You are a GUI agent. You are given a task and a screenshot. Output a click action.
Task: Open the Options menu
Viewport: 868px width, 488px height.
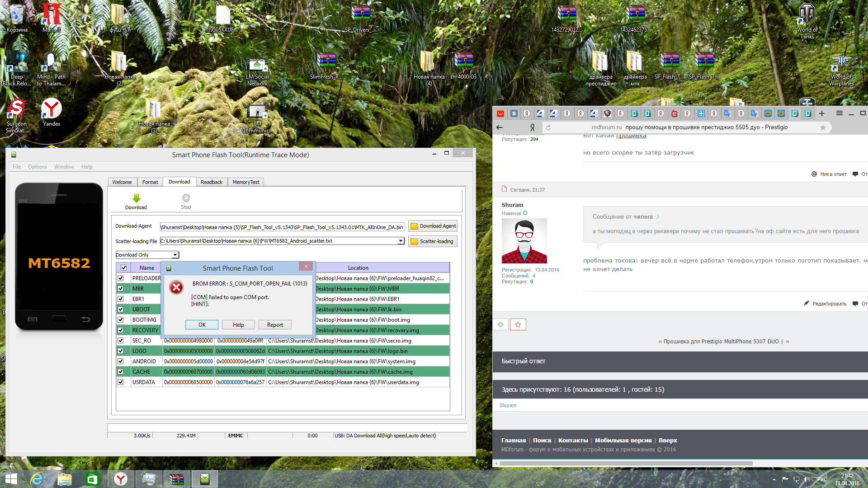point(38,167)
